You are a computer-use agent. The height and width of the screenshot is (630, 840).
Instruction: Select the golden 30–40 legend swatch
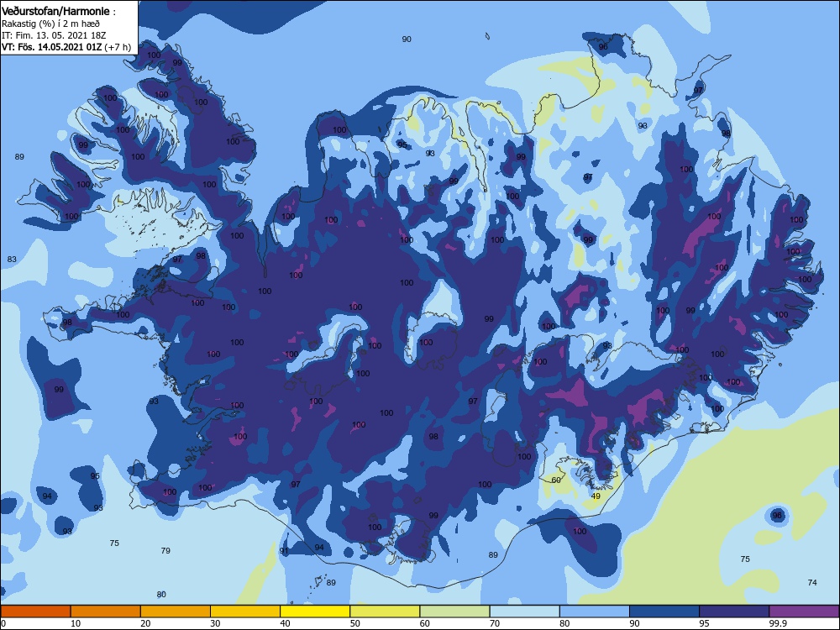click(245, 612)
